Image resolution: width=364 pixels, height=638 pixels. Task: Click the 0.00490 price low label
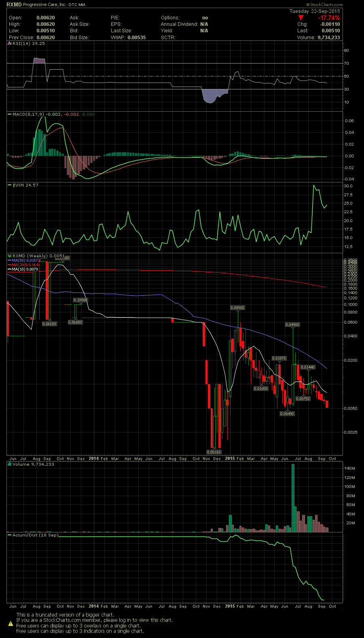287,413
